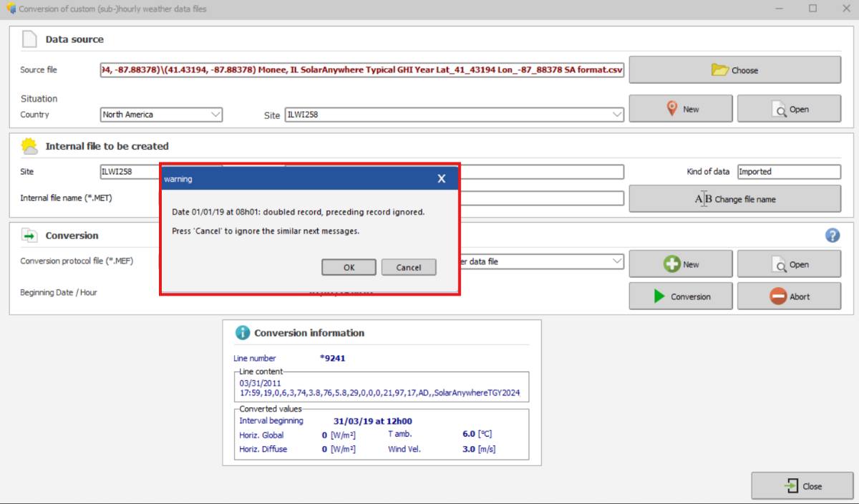Click the Kind of data Imported field

coord(788,172)
